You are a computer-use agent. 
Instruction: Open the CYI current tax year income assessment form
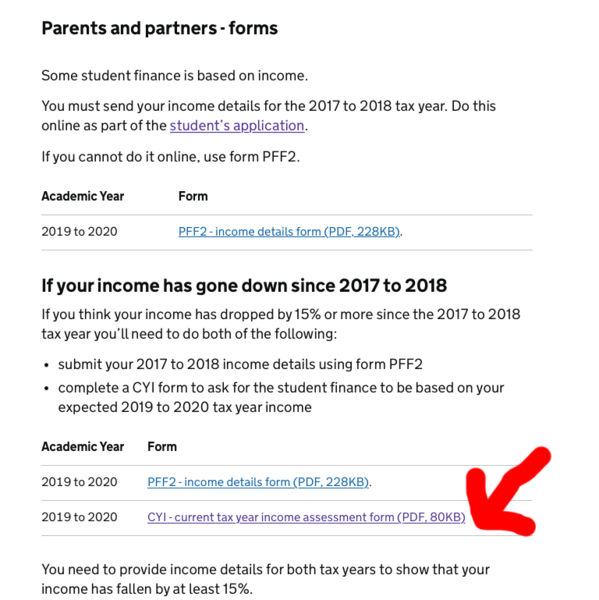[x=306, y=517]
